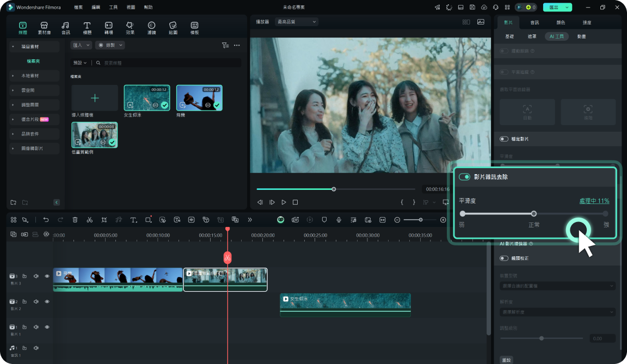
Task: Expand the 本地素材 tree section
Action: click(13, 76)
